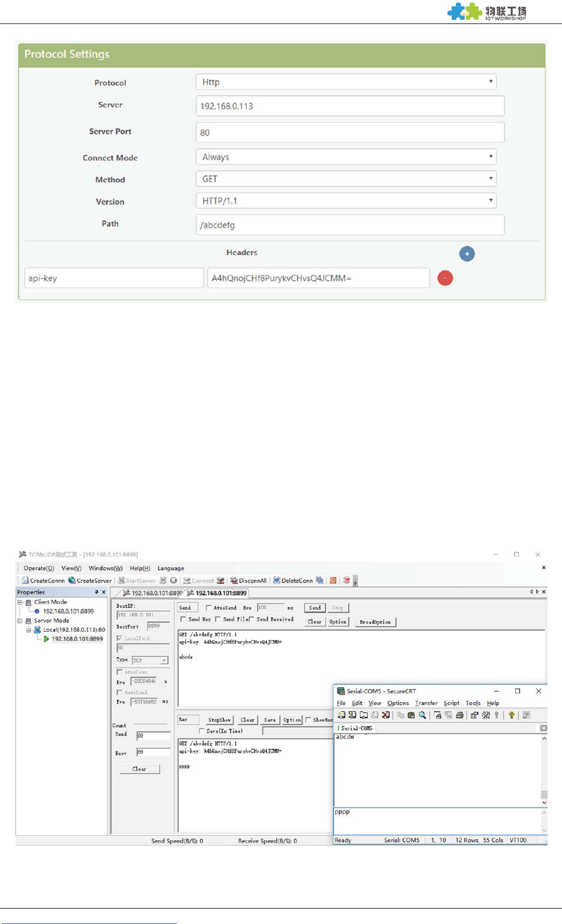Toggle the AutoSend checkbox in left column
This screenshot has width=562, height=924.
coord(120,692)
